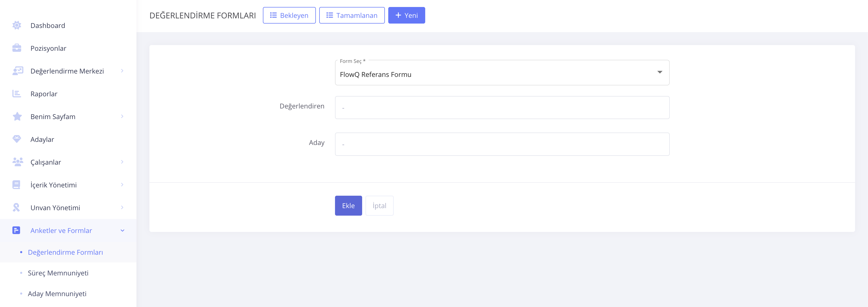868x307 pixels.
Task: Open the Aday Memnuniyeti menu item
Action: (57, 294)
